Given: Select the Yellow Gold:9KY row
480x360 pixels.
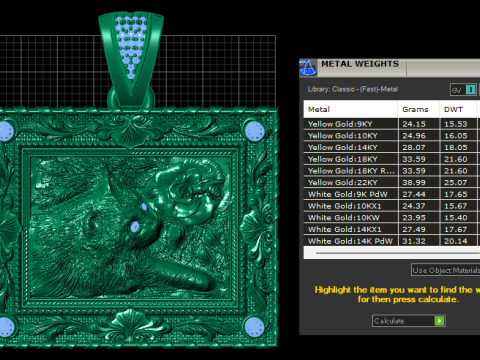Looking at the screenshot, I should (392, 124).
